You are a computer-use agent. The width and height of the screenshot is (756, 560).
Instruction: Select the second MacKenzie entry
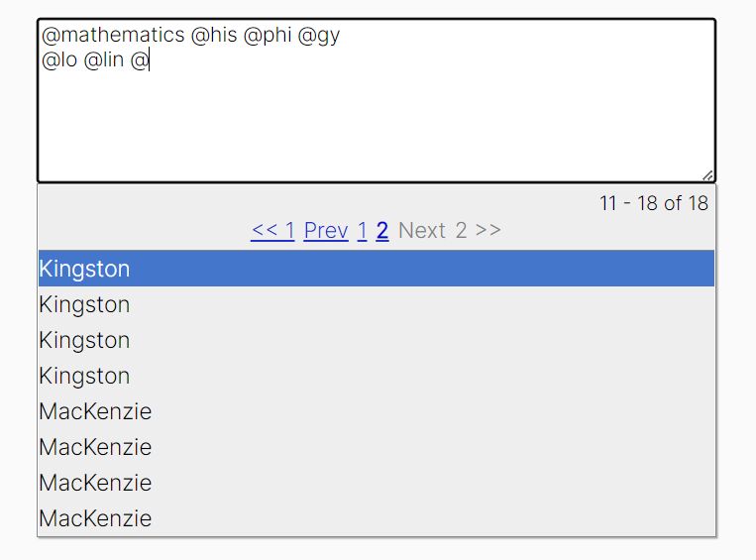point(377,447)
